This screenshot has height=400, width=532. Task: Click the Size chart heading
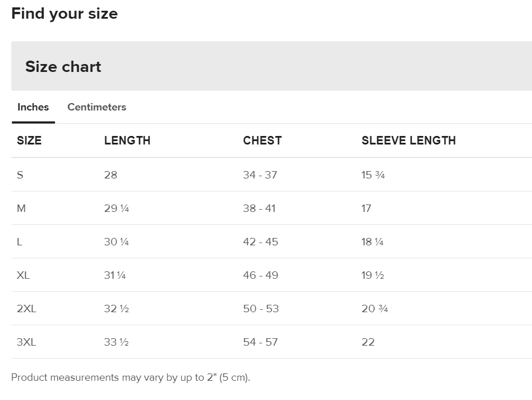pyautogui.click(x=63, y=66)
